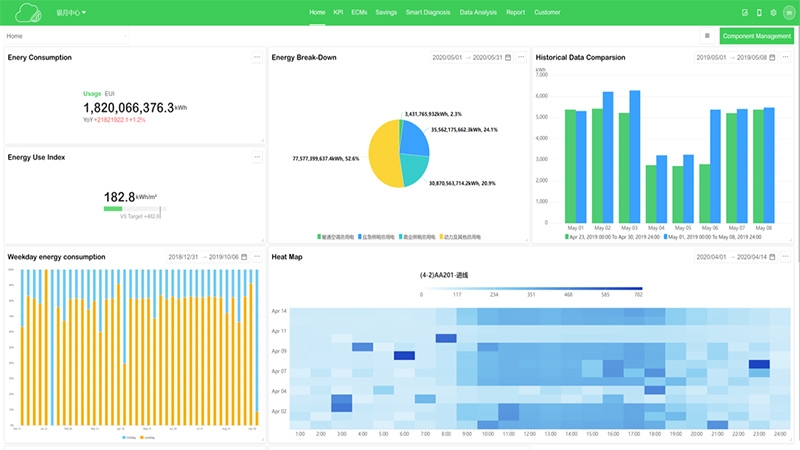800x450 pixels.
Task: Open Historical Data Comparsion more options menu
Action: [x=785, y=58]
